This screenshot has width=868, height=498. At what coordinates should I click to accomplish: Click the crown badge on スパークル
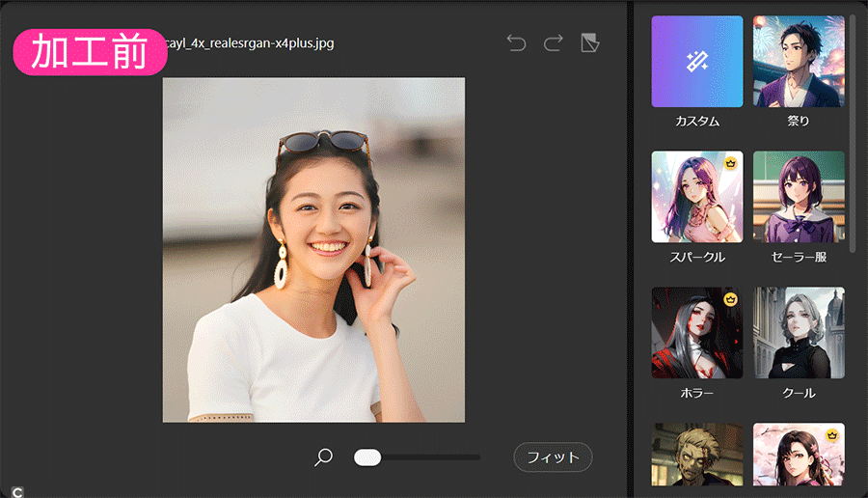click(731, 164)
